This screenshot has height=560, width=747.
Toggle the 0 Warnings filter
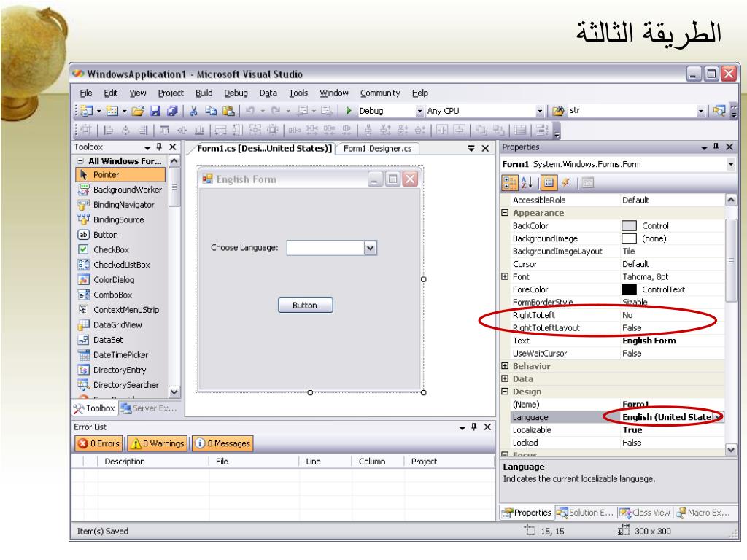158,443
